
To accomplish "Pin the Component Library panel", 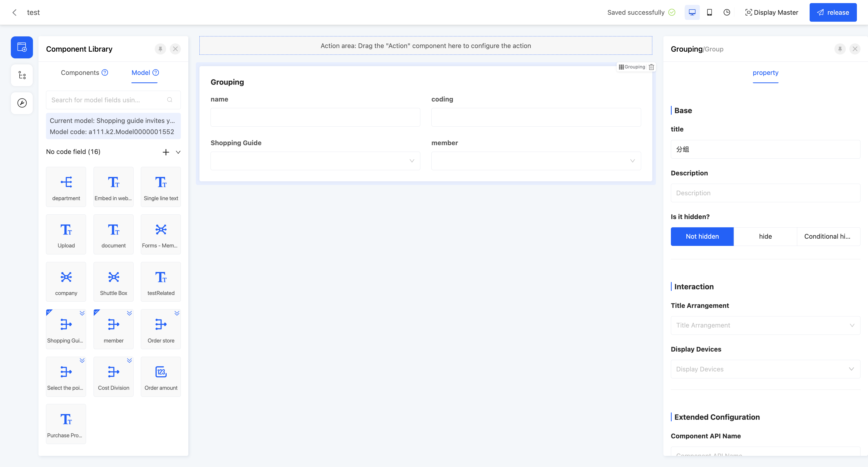I will pyautogui.click(x=160, y=49).
